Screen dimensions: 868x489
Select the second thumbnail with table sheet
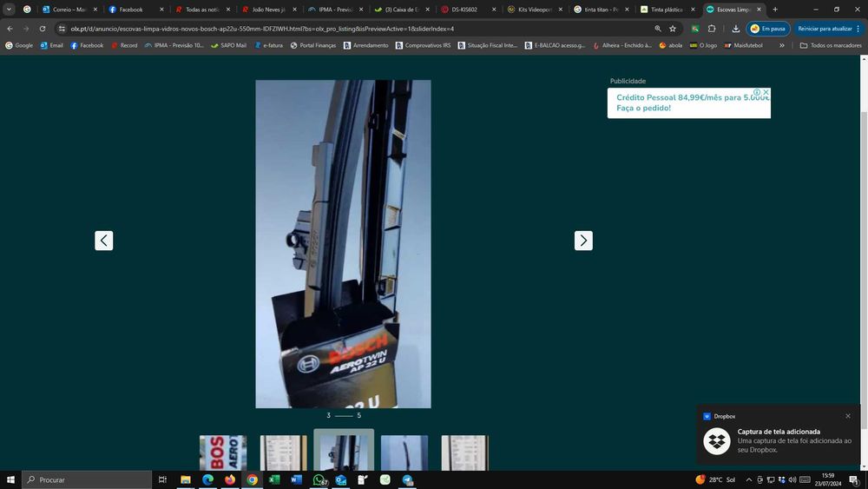(x=284, y=453)
